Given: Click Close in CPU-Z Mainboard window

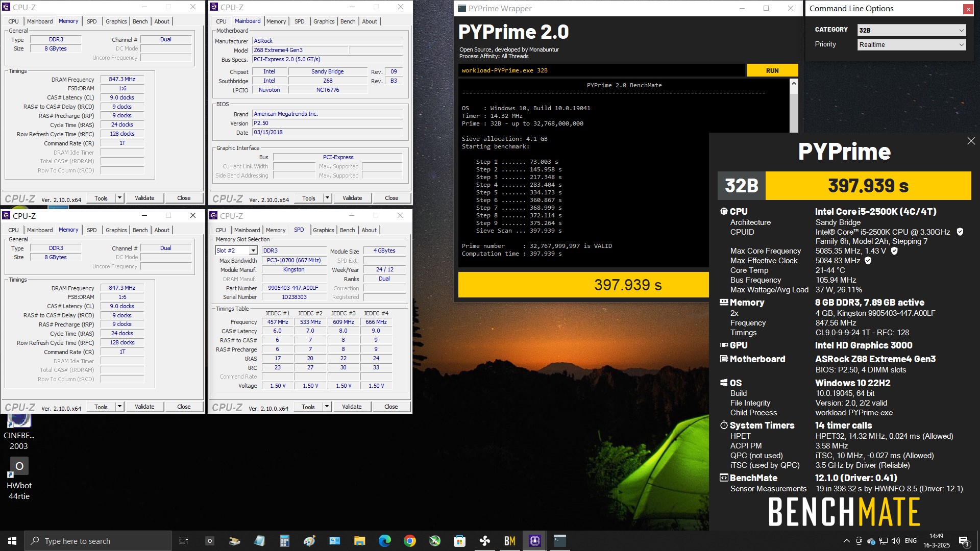Looking at the screenshot, I should point(391,198).
